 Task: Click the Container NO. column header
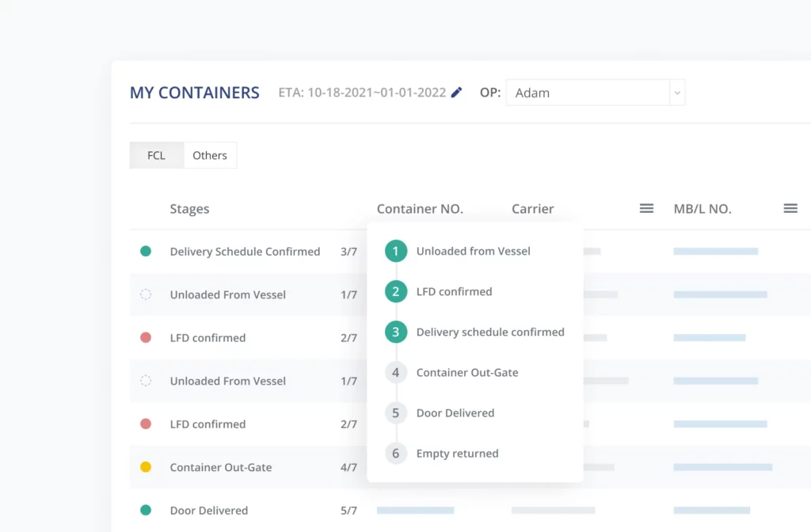pyautogui.click(x=420, y=209)
